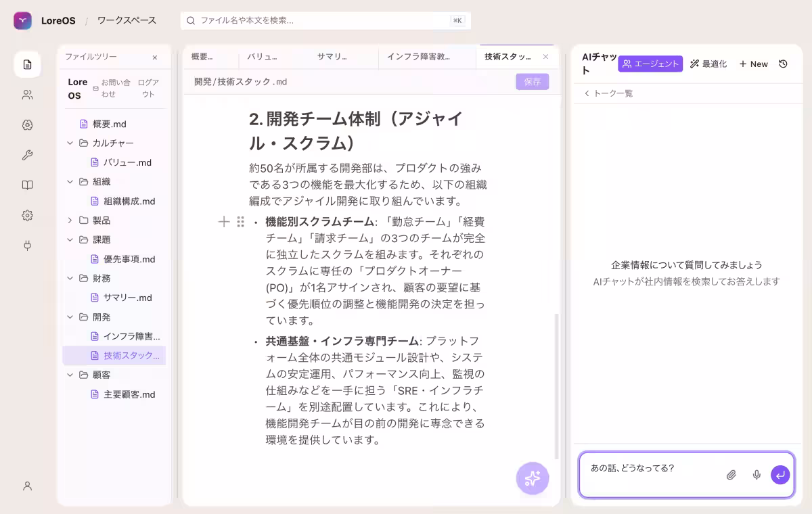Open chat history clock icon
Screen dimensions: 812x514
tap(783, 64)
